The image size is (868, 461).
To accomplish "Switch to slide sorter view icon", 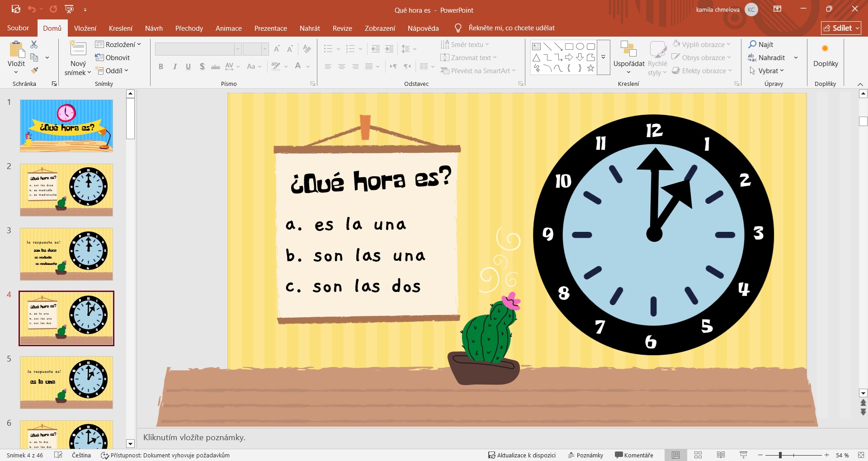I will coord(698,455).
